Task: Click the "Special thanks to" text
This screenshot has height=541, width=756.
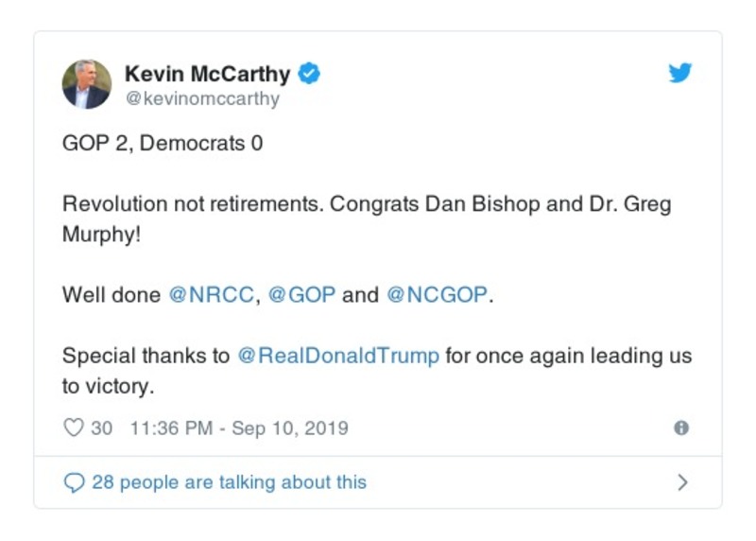Action: click(x=146, y=356)
